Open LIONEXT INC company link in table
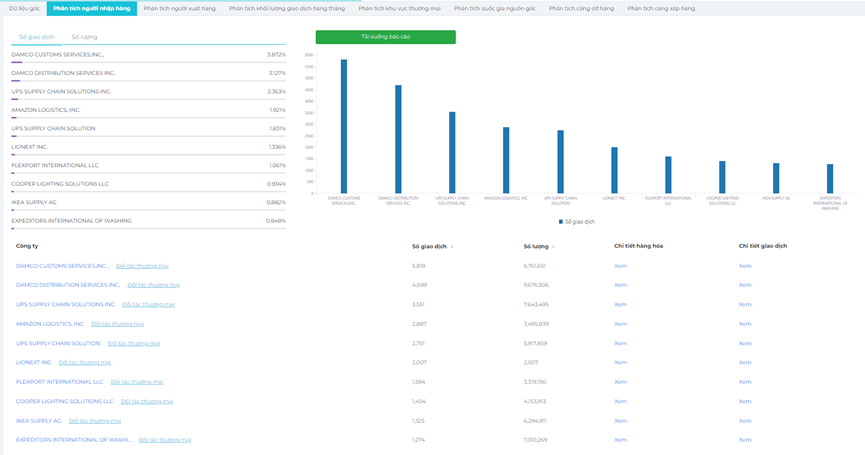The width and height of the screenshot is (865, 455). 33,362
